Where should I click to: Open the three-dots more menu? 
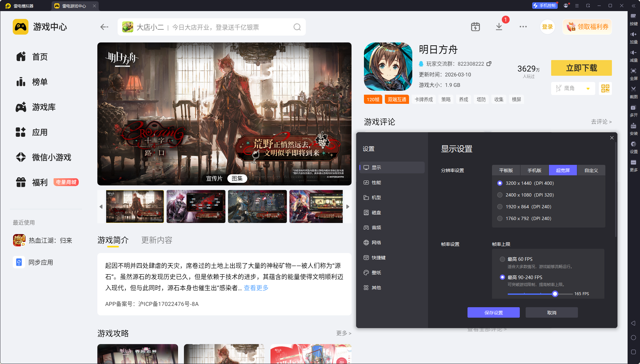(523, 27)
